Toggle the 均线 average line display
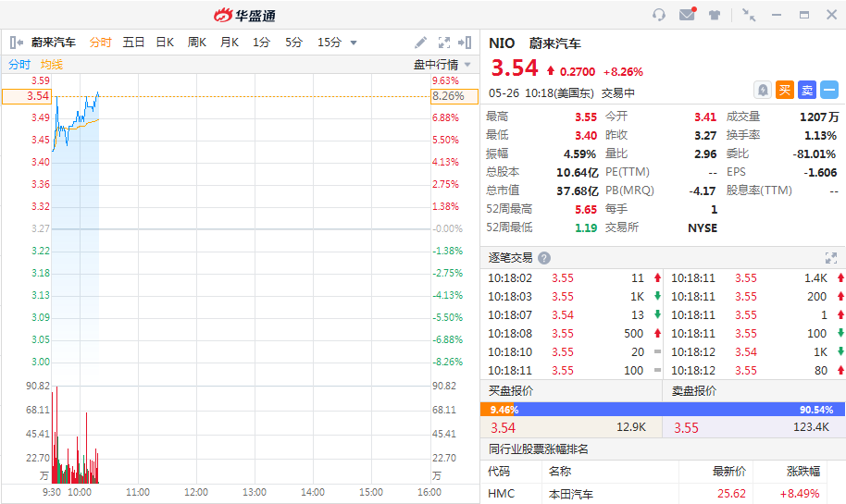 pos(52,65)
